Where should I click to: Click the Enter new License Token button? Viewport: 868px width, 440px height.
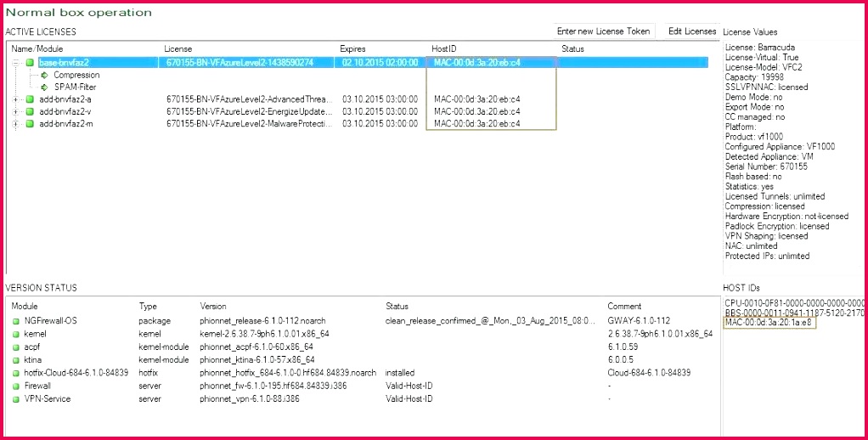tap(603, 31)
